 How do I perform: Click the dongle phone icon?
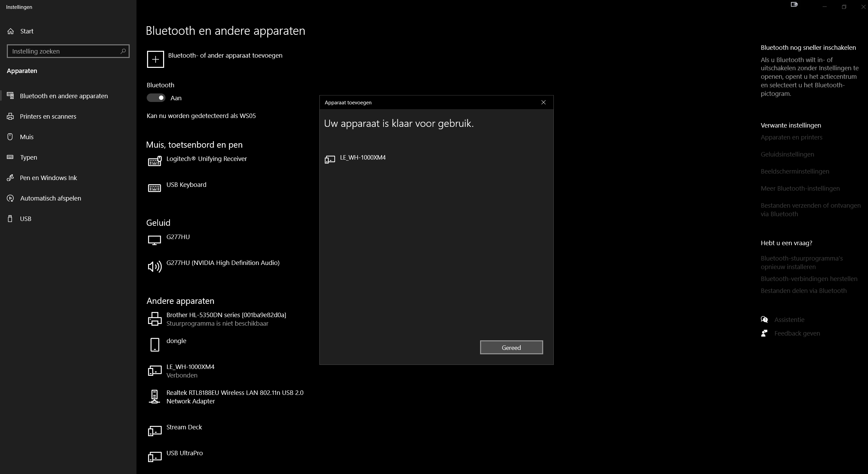[155, 345]
